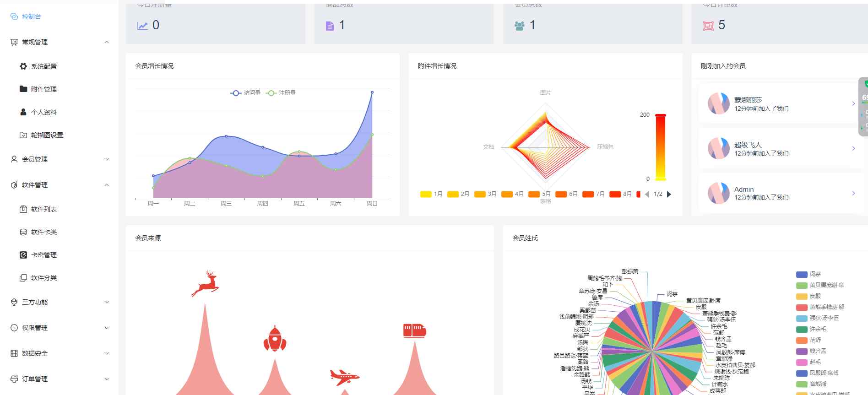Click the 卡密管理 icon in sidebar
The width and height of the screenshot is (868, 395).
click(23, 255)
